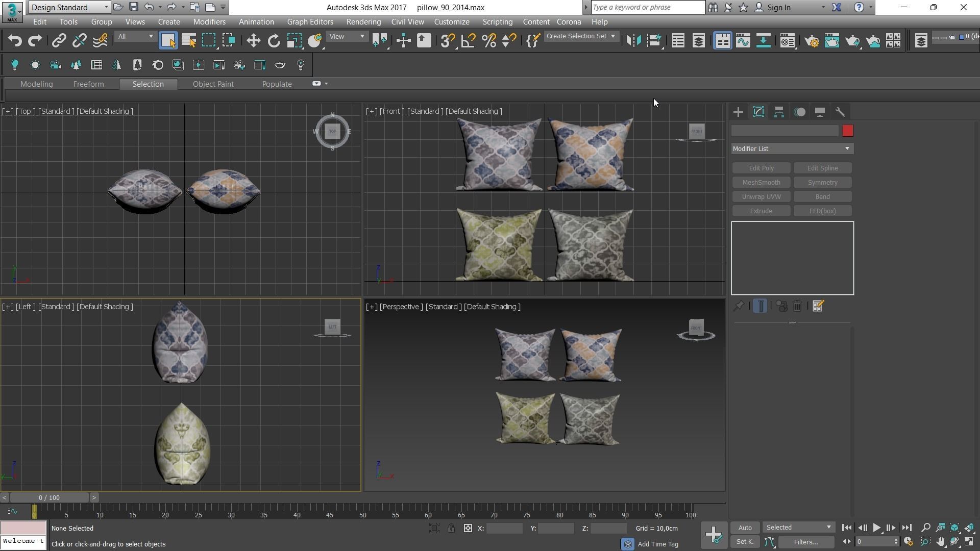The height and width of the screenshot is (551, 980).
Task: Click the Percent Snap toggle icon
Action: pyautogui.click(x=488, y=41)
